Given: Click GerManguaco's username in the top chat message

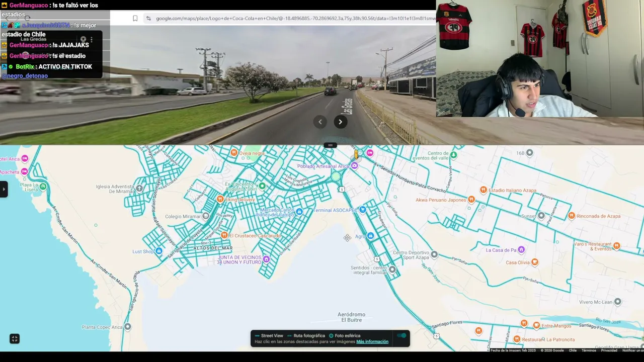Looking at the screenshot, I should coord(29,6).
